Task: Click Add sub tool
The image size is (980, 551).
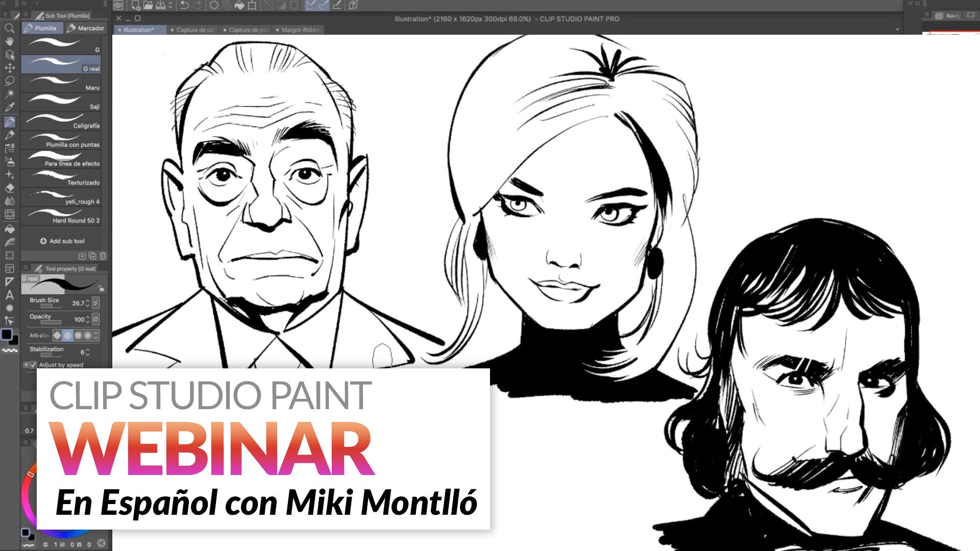Action: (62, 241)
